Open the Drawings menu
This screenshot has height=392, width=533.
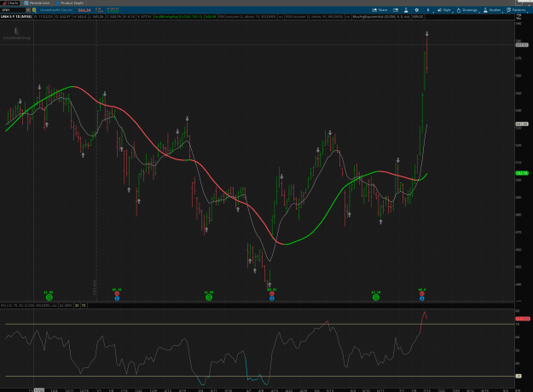pos(467,10)
